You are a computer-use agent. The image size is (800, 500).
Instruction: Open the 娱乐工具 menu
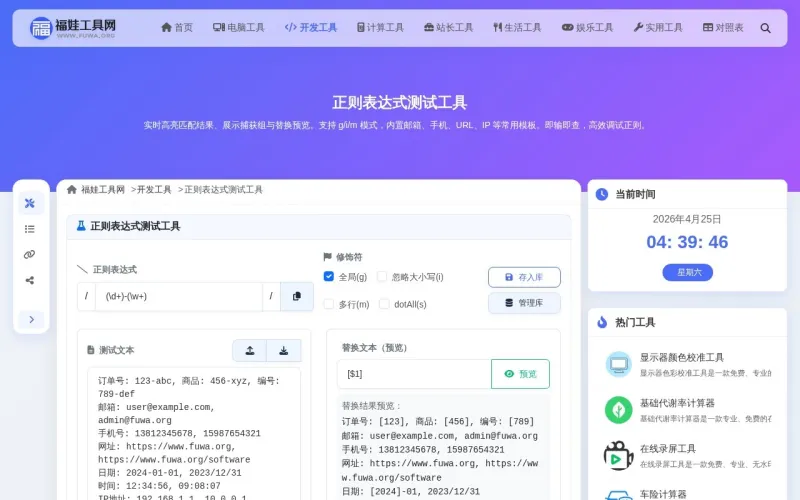tap(587, 28)
